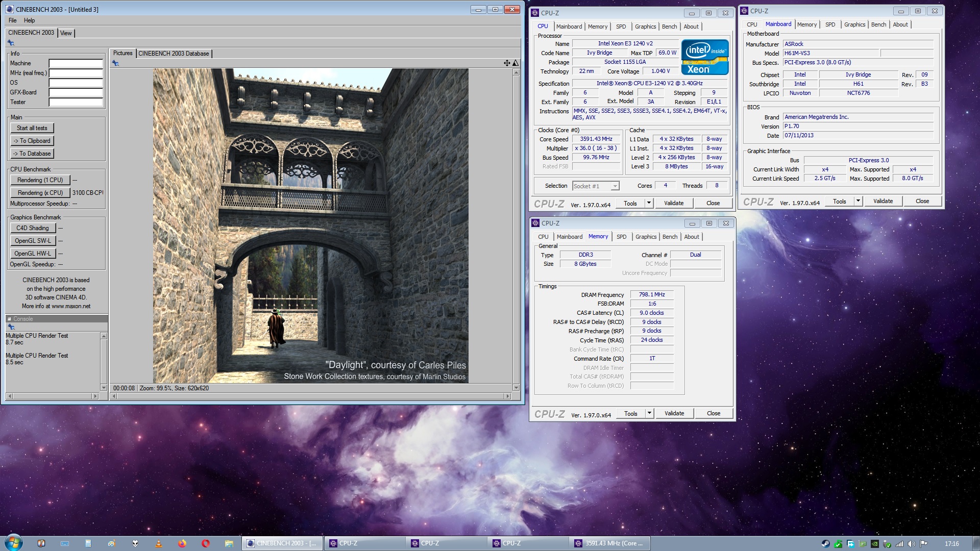Click the move crosshair icon above picture
980x551 pixels.
[507, 63]
